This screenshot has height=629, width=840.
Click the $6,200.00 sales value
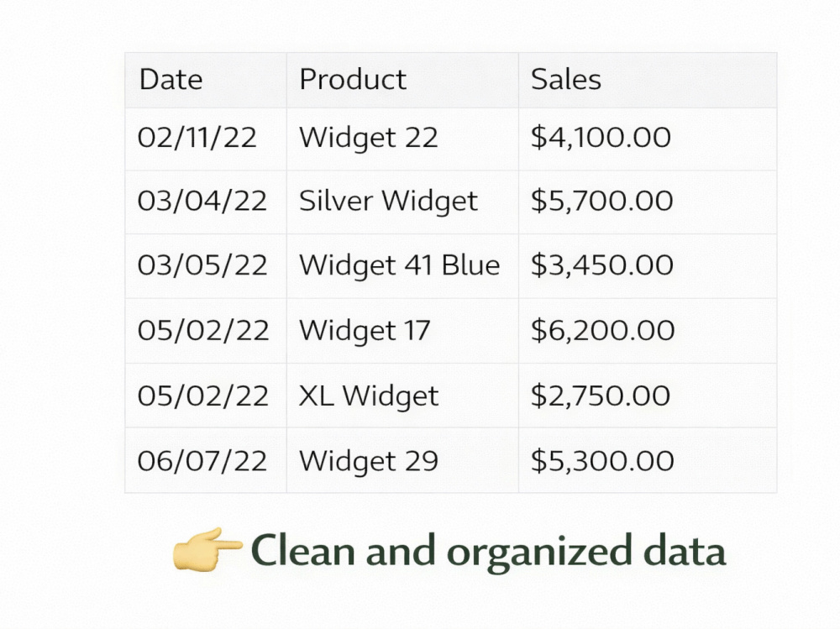tap(602, 330)
